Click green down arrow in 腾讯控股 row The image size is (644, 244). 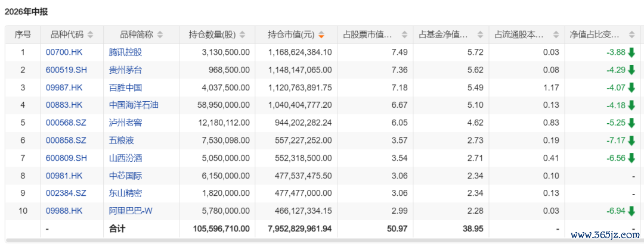[x=631, y=52]
